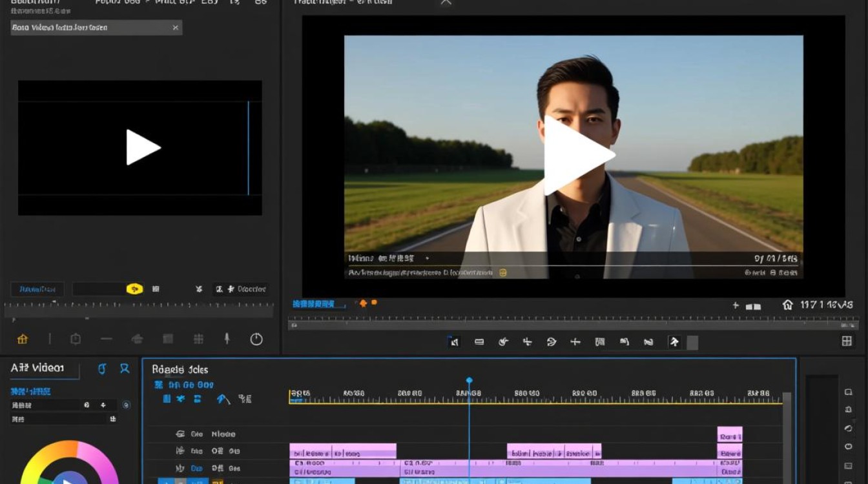Screen dimensions: 868x484
Task: Click the small yellow icon in the video overlay
Action: tap(503, 273)
